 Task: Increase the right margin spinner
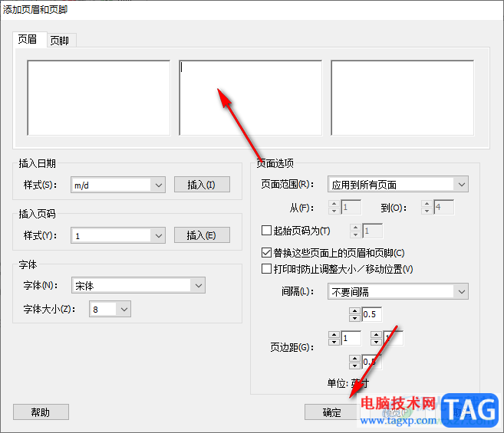click(376, 335)
